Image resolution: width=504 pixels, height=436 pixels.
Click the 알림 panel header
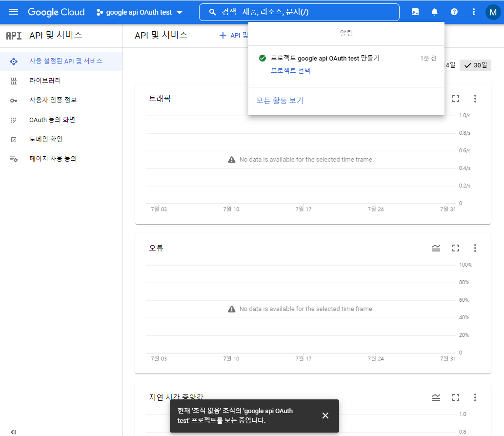coord(346,33)
